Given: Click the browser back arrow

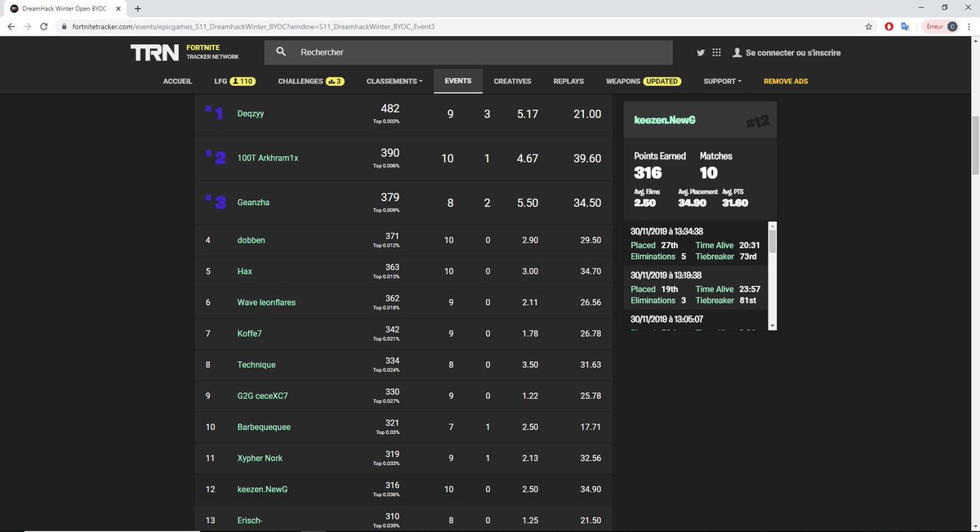Looking at the screenshot, I should point(11,26).
